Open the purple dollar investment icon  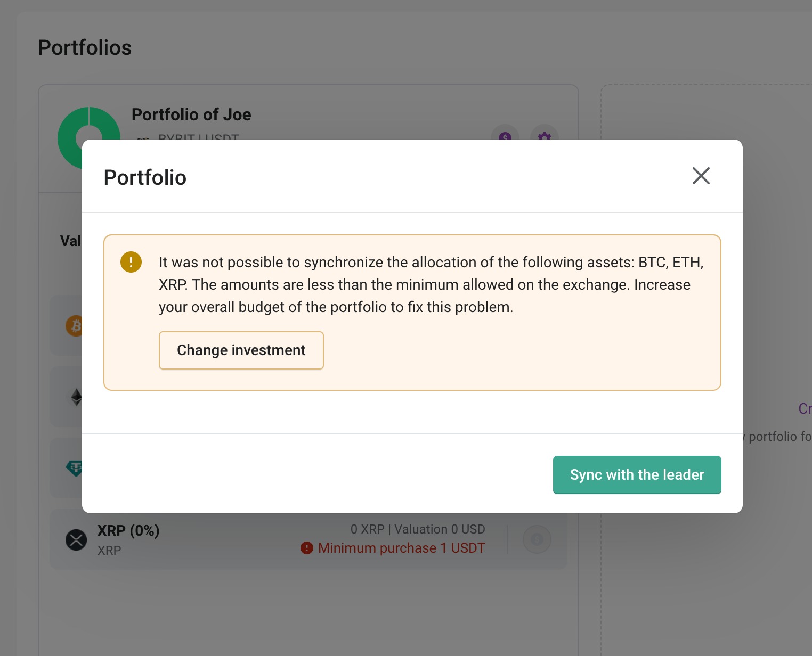click(x=505, y=135)
